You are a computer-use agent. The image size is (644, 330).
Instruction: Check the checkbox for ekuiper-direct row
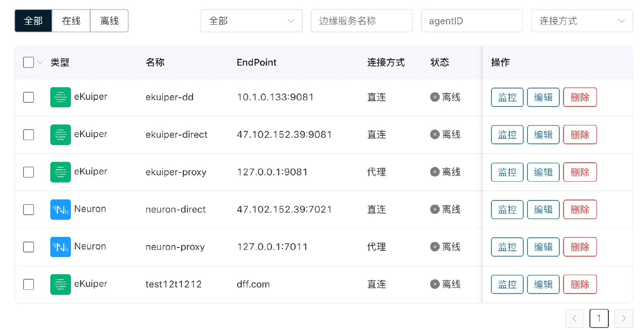point(29,134)
